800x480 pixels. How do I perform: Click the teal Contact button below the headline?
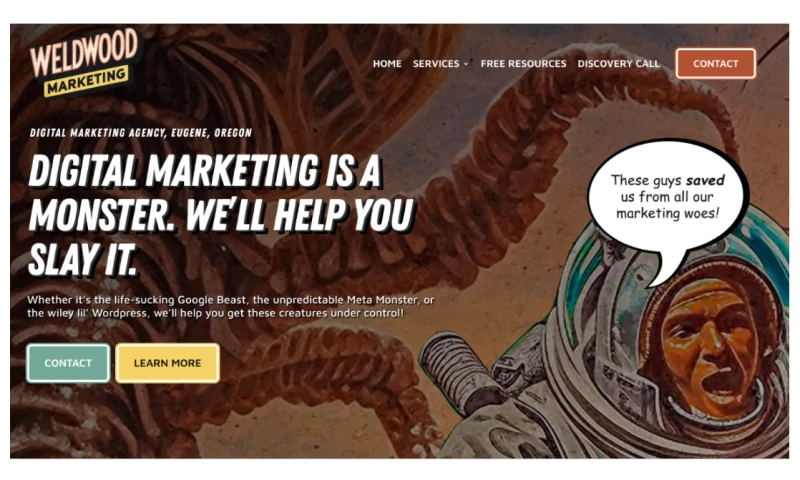68,363
